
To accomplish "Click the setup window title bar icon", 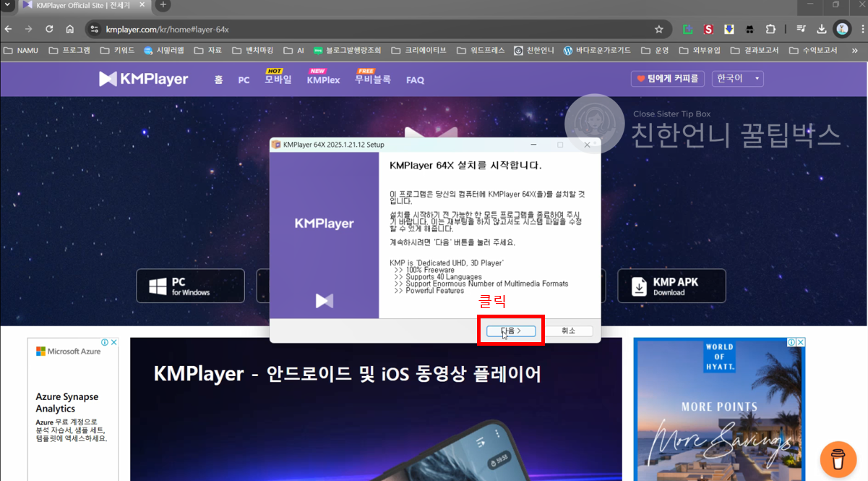I will click(x=276, y=145).
